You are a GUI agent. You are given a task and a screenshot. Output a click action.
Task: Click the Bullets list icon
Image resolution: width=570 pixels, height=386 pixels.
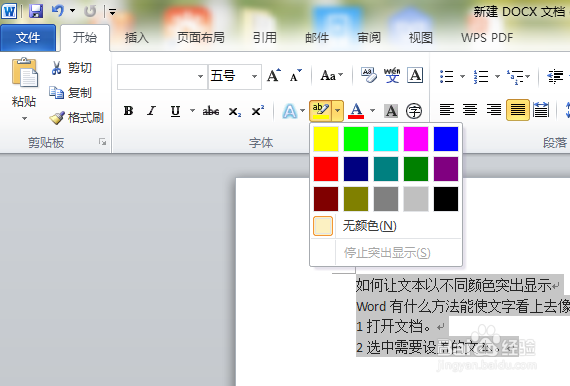446,76
